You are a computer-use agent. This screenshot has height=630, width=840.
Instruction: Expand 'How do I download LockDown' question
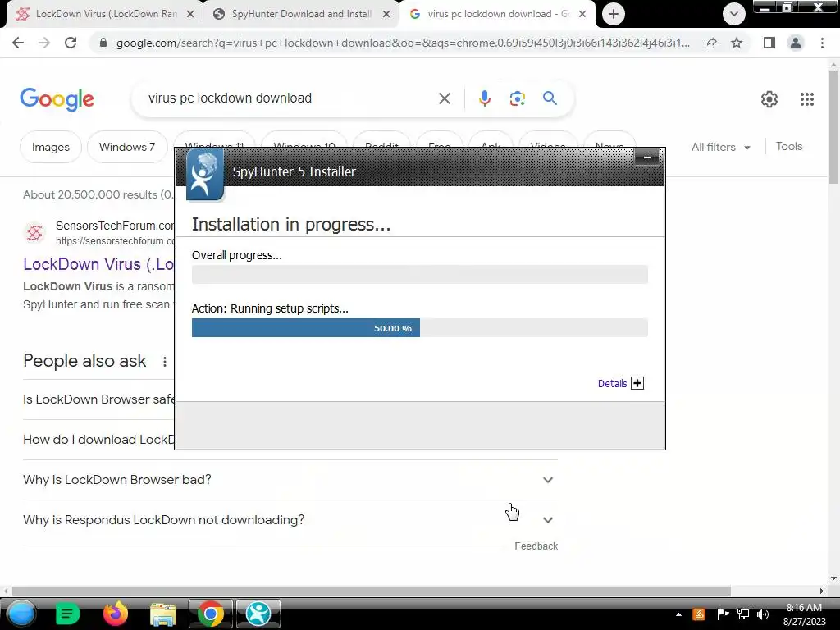coord(98,440)
